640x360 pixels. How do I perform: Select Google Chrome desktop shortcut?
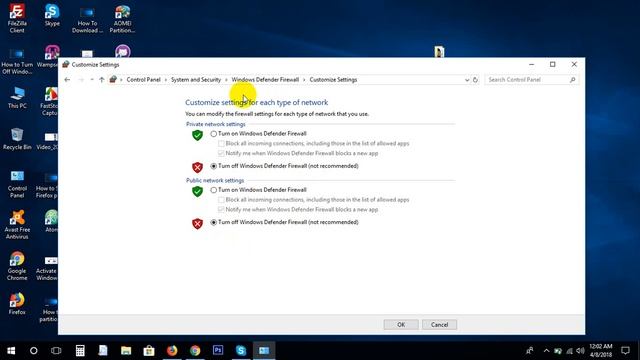(x=17, y=266)
